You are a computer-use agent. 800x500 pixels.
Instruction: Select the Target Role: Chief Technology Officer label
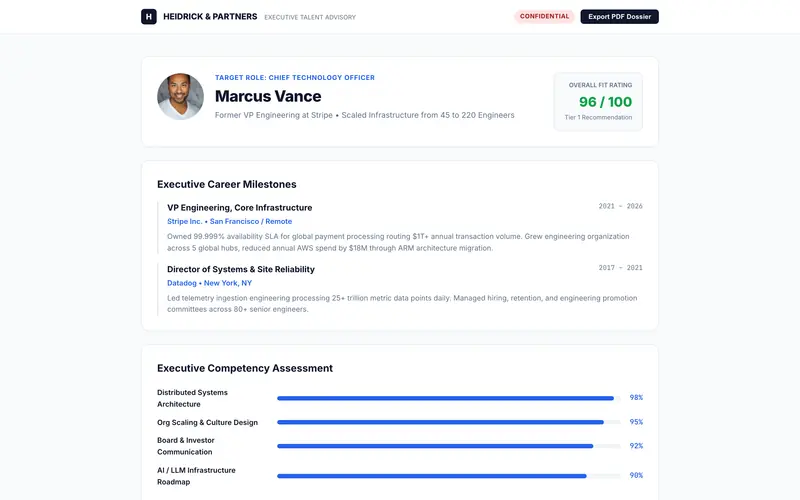pyautogui.click(x=295, y=78)
